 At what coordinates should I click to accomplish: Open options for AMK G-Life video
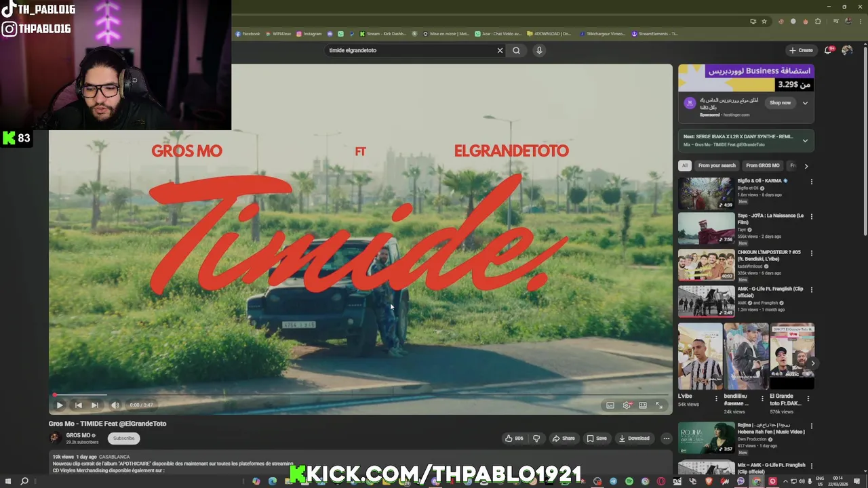811,290
